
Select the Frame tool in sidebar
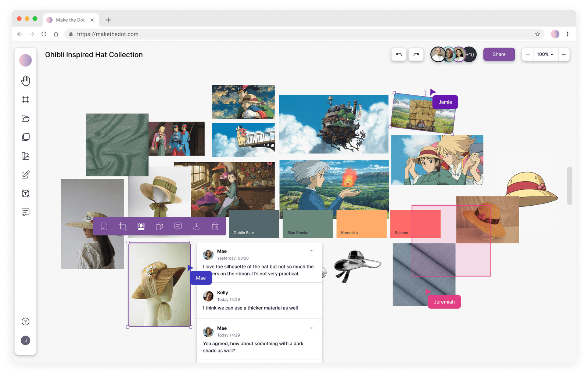(25, 100)
